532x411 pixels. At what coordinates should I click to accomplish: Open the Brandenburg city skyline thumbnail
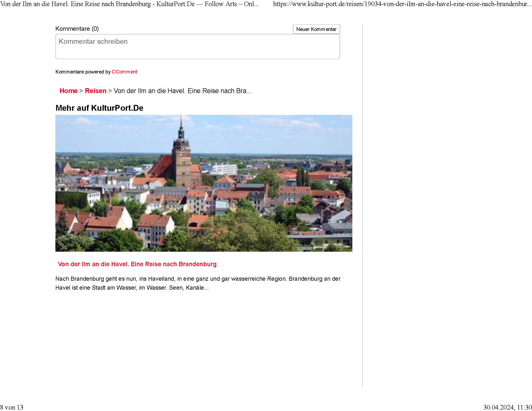[x=204, y=183]
